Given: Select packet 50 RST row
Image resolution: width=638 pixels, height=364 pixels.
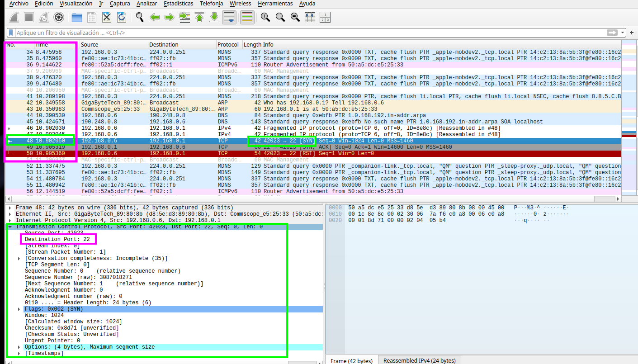Looking at the screenshot, I should 313,153.
